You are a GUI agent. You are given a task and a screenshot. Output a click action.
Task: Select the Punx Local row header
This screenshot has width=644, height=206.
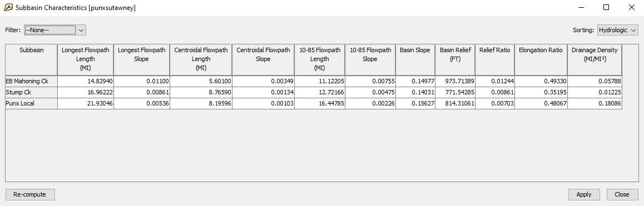click(x=31, y=103)
